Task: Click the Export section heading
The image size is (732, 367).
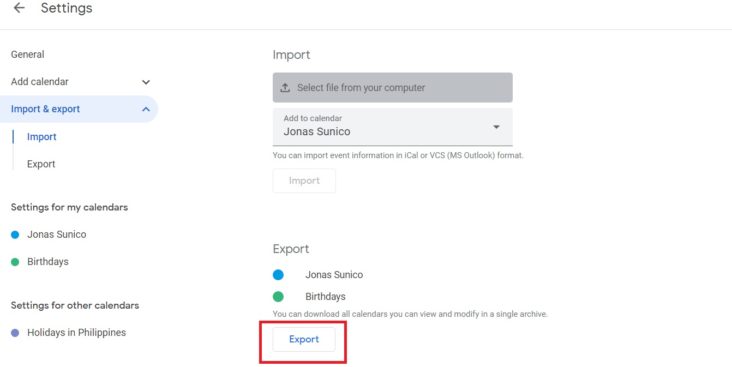Action: [291, 249]
